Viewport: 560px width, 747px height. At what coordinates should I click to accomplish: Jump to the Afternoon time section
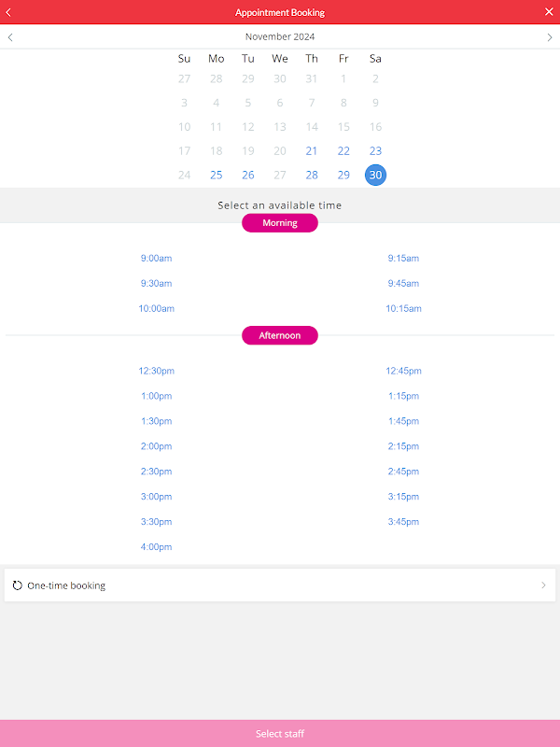[x=280, y=335]
